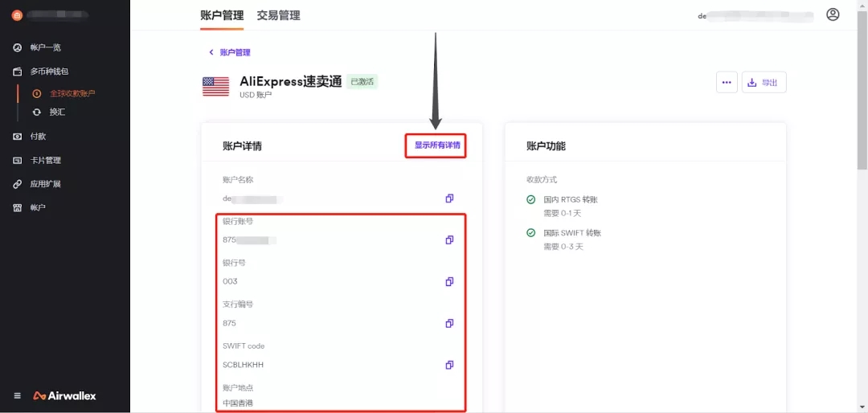868x413 pixels.
Task: Click the storefront icon beside 帐户
Action: pos(17,207)
